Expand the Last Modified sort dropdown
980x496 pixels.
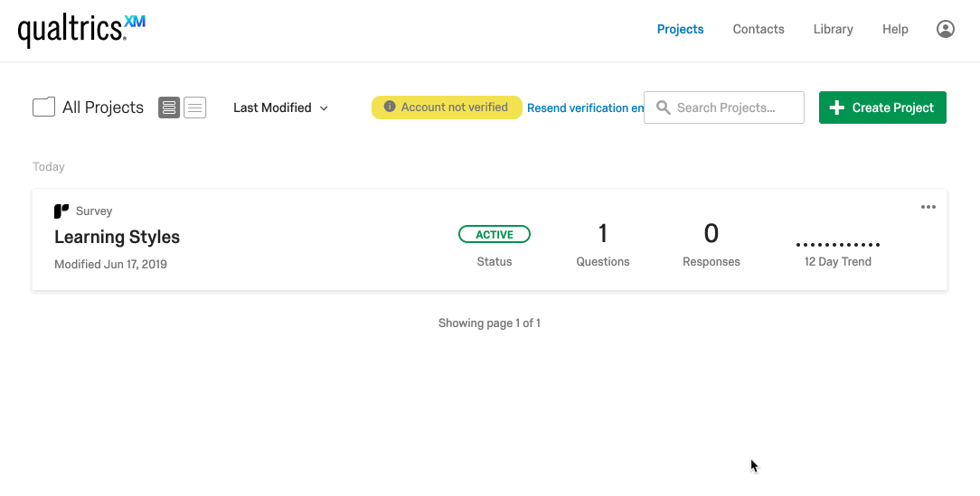pos(280,108)
